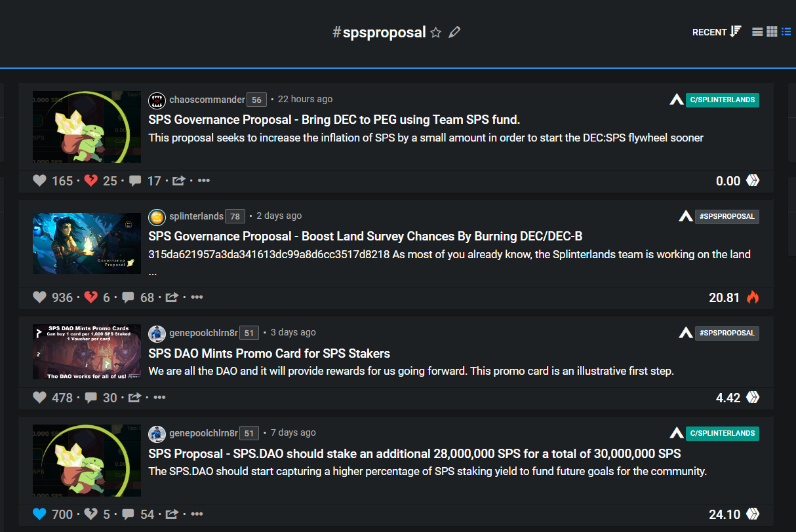Downvote the chaoscommander post with broken heart
Image resolution: width=796 pixels, height=532 pixels.
coord(91,181)
